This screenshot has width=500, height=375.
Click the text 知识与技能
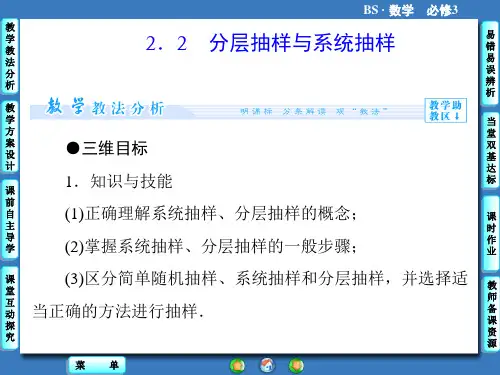(x=131, y=181)
